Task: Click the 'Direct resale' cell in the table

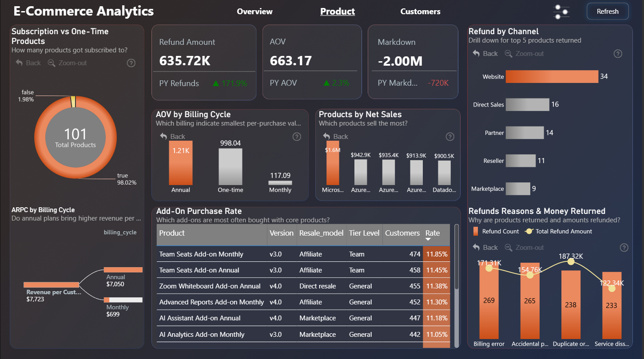Action: coord(322,286)
